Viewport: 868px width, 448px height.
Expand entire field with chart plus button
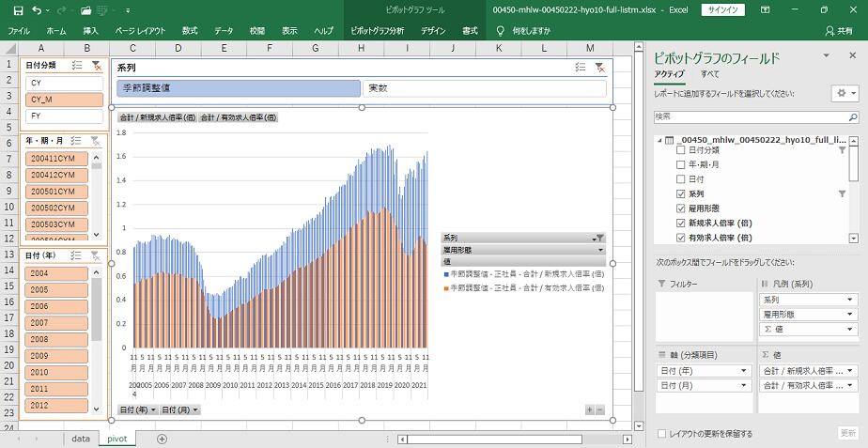pos(589,410)
